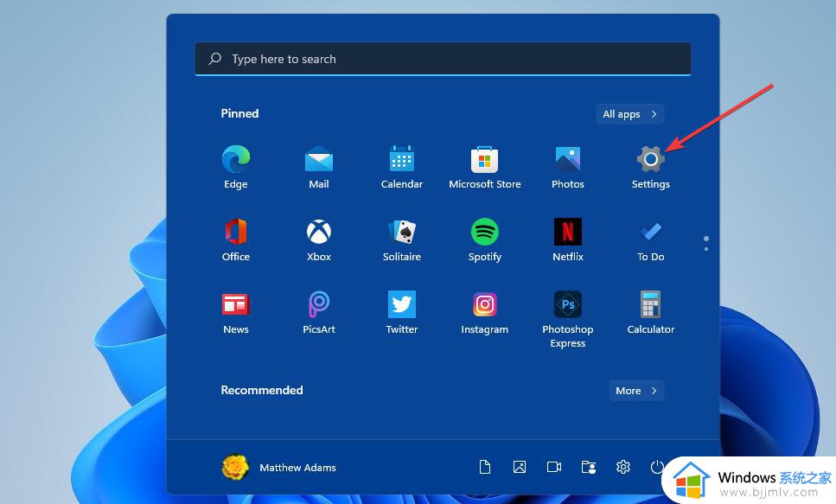This screenshot has width=836, height=504.
Task: Open the To Do app
Action: click(650, 239)
